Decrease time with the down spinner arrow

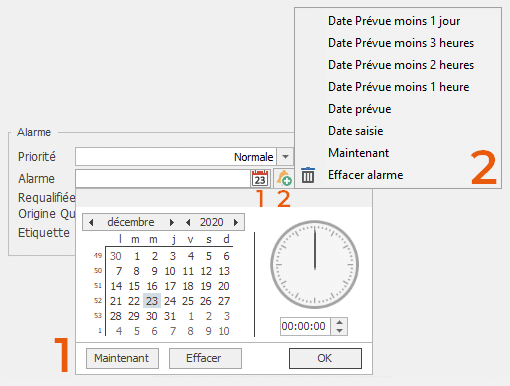339,330
